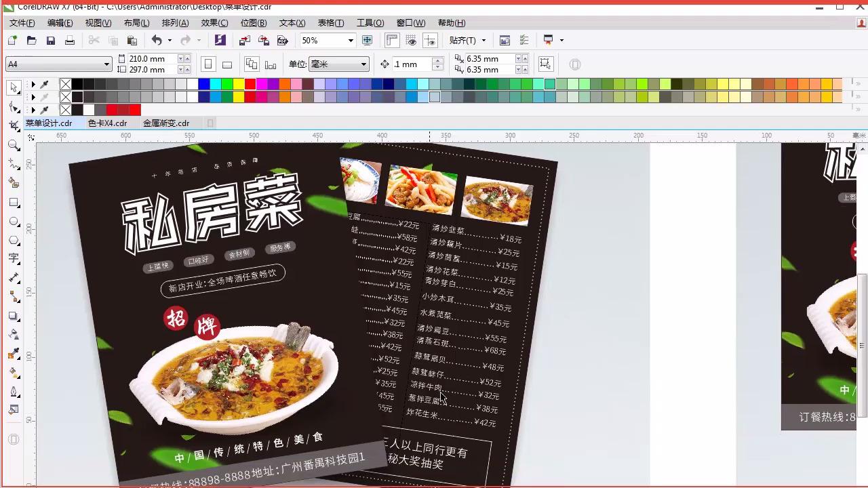
Task: Open the zoom level 50% dropdown
Action: 351,40
